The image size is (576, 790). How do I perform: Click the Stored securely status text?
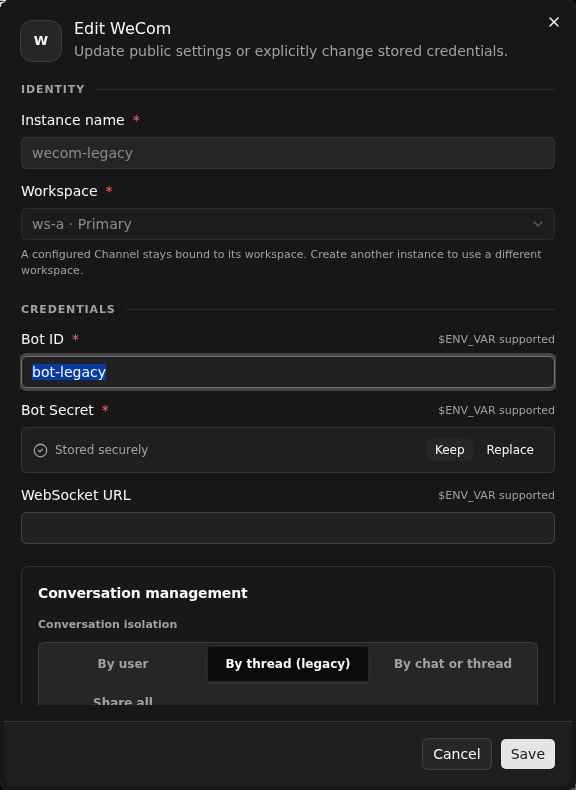coord(101,450)
